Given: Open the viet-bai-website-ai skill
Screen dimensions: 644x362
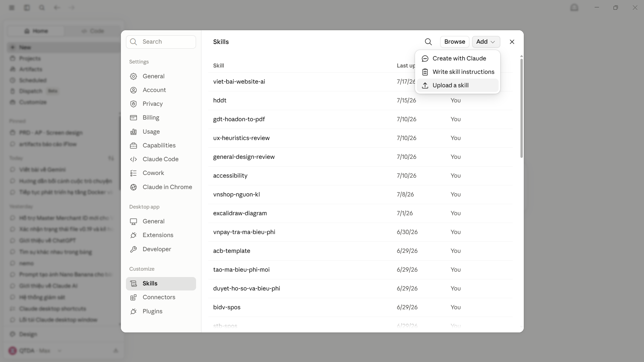Looking at the screenshot, I should [239, 82].
